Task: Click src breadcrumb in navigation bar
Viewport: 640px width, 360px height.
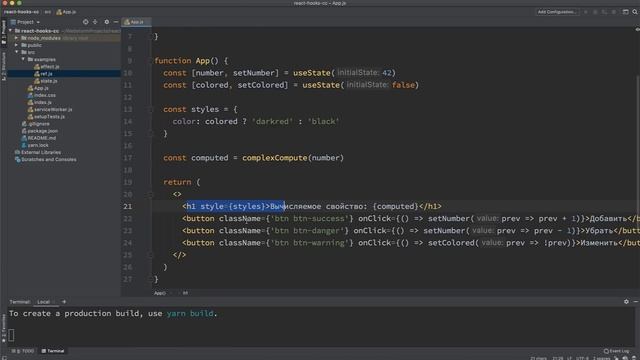Action: pyautogui.click(x=48, y=12)
